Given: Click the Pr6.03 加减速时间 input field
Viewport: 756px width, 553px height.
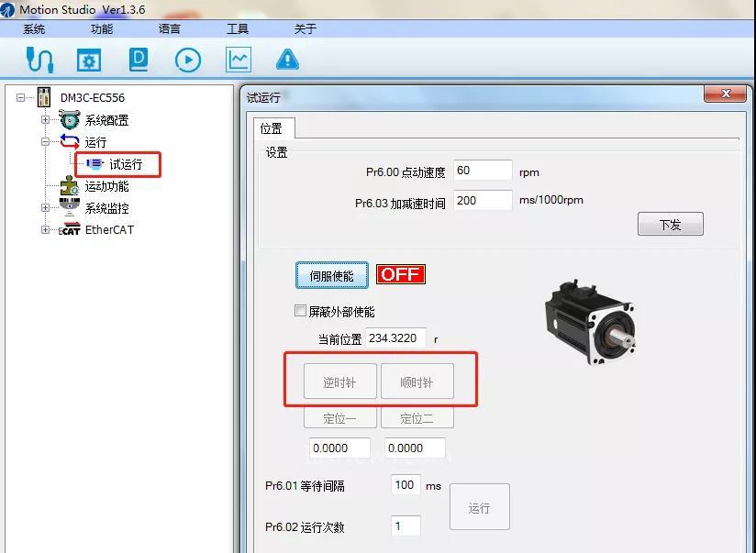Looking at the screenshot, I should pos(483,200).
